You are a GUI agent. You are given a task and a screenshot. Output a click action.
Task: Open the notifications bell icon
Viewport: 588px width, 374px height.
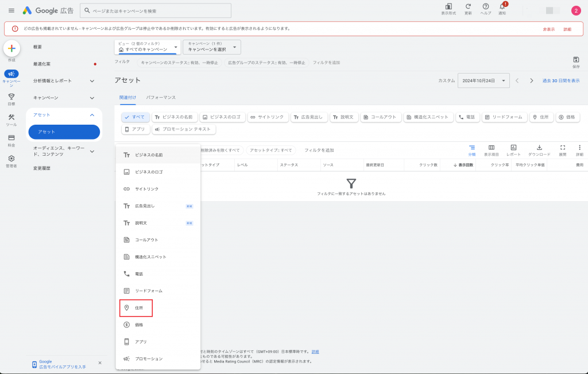pos(502,7)
